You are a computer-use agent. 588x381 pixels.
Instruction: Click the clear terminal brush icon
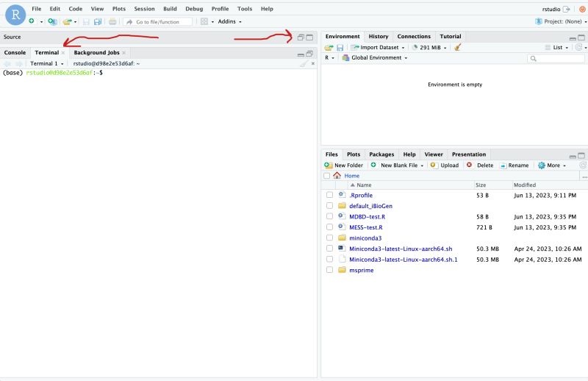point(304,63)
